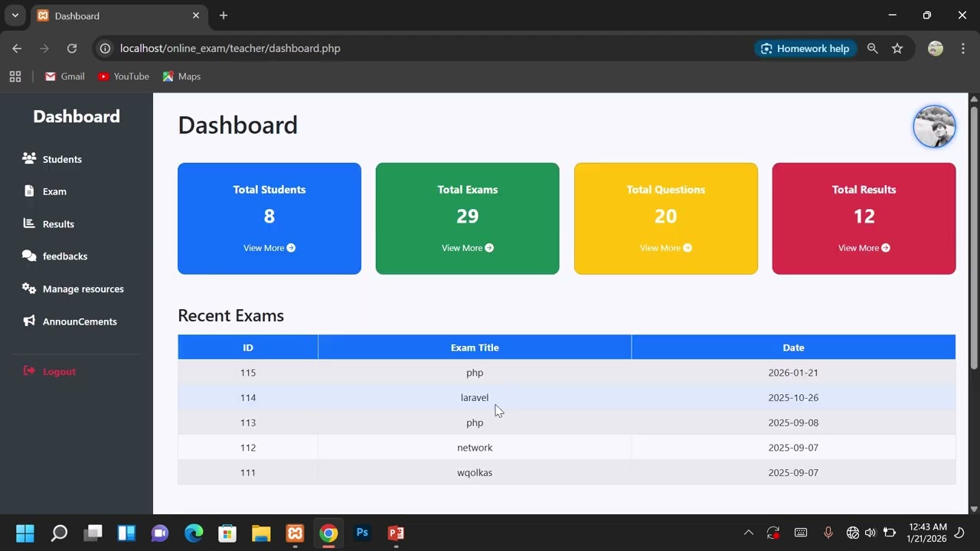The height and width of the screenshot is (551, 980).
Task: Open Task View in taskbar
Action: (x=93, y=533)
